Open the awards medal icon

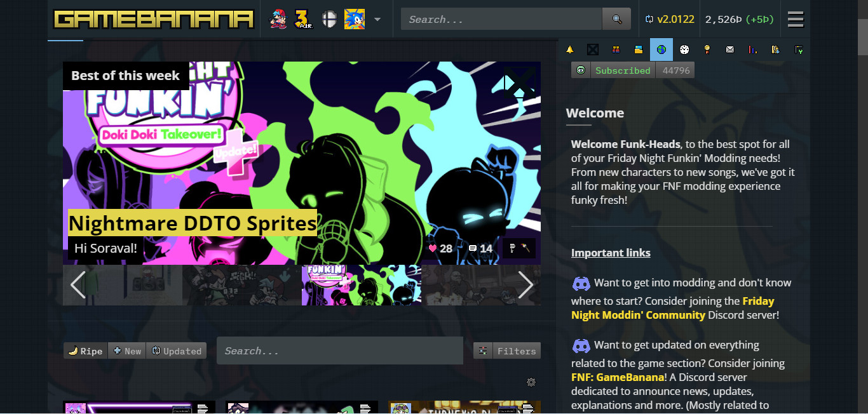[x=707, y=49]
